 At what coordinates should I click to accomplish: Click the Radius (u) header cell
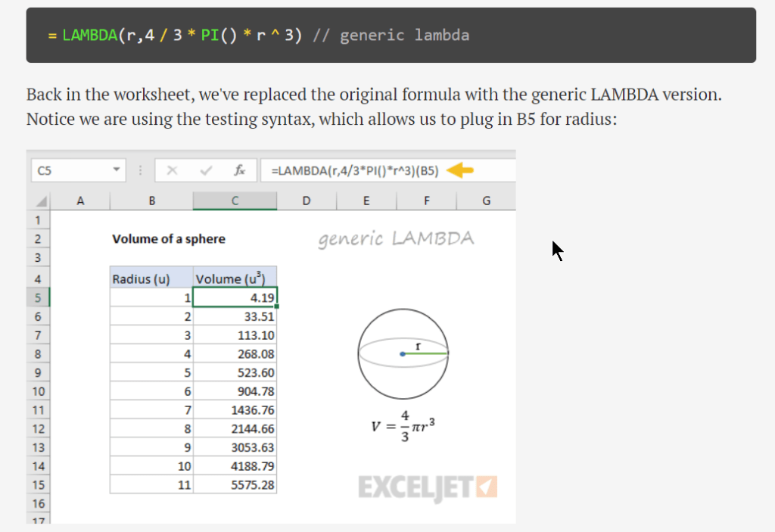[x=151, y=278]
